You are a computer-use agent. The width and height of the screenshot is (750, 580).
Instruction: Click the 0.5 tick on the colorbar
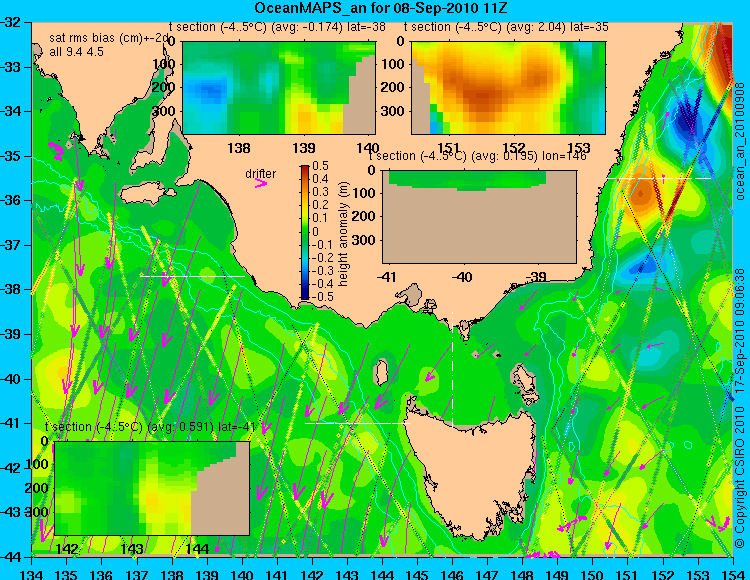tap(320, 166)
